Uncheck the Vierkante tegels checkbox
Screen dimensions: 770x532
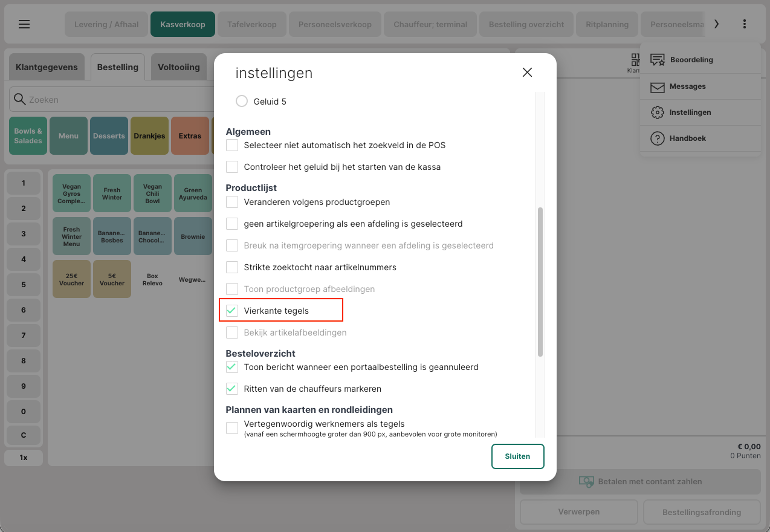pyautogui.click(x=232, y=311)
